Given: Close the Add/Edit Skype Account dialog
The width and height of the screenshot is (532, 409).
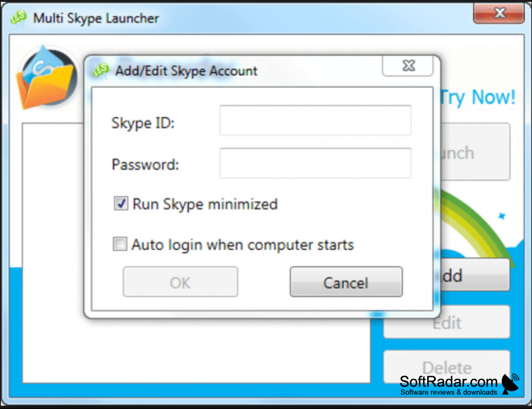Looking at the screenshot, I should pyautogui.click(x=408, y=65).
